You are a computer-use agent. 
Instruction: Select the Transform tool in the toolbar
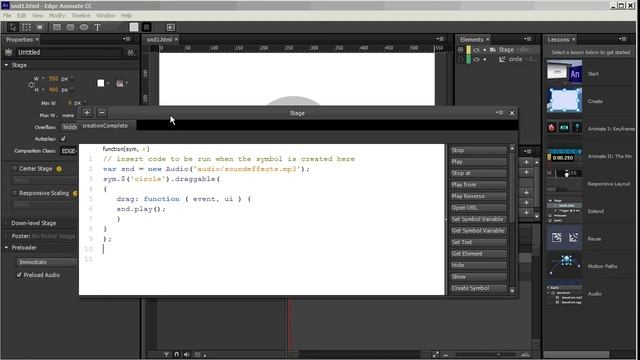point(27,27)
